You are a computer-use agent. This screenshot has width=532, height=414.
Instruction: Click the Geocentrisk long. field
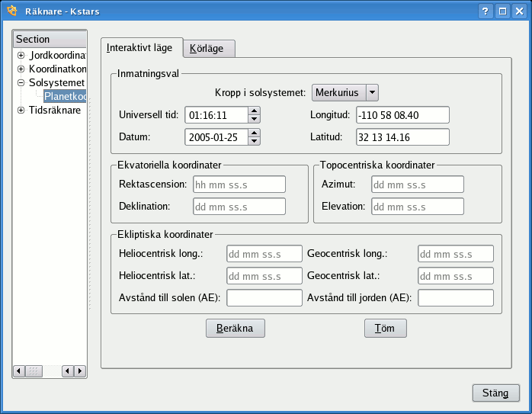pos(456,253)
